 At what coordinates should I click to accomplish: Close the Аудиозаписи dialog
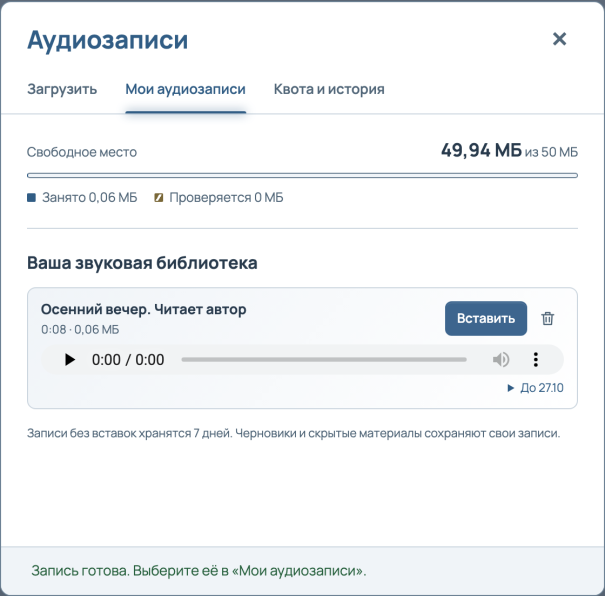coord(559,39)
